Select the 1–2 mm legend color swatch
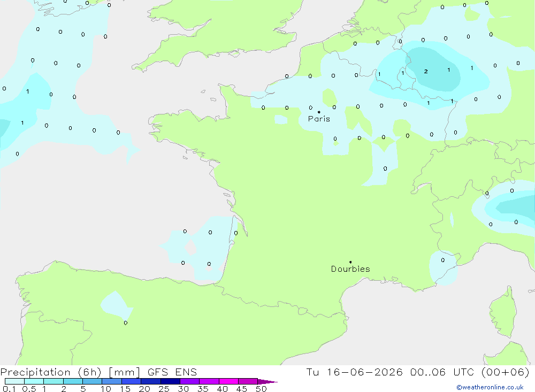Screen dimensions: 535x392 [x=53, y=381]
